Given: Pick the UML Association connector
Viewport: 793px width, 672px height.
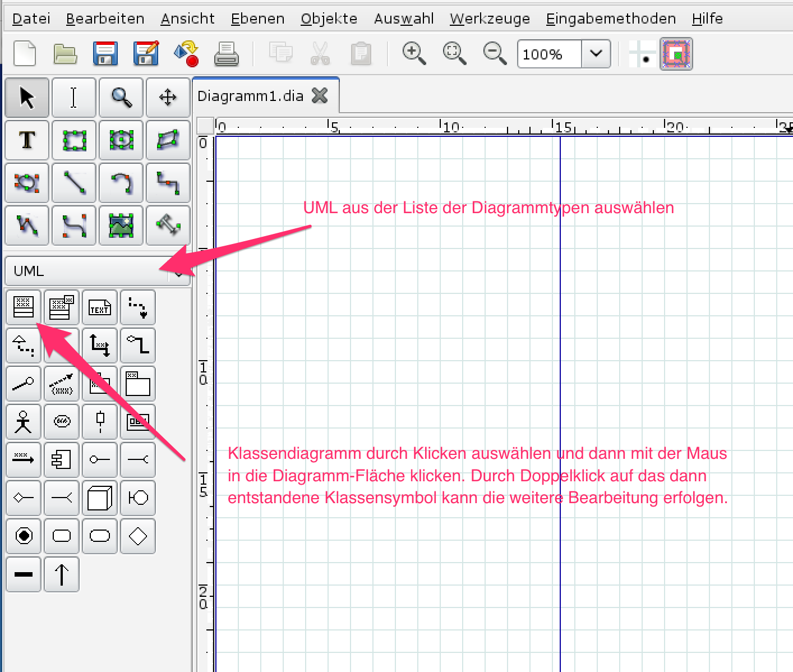Looking at the screenshot, I should pyautogui.click(x=100, y=345).
